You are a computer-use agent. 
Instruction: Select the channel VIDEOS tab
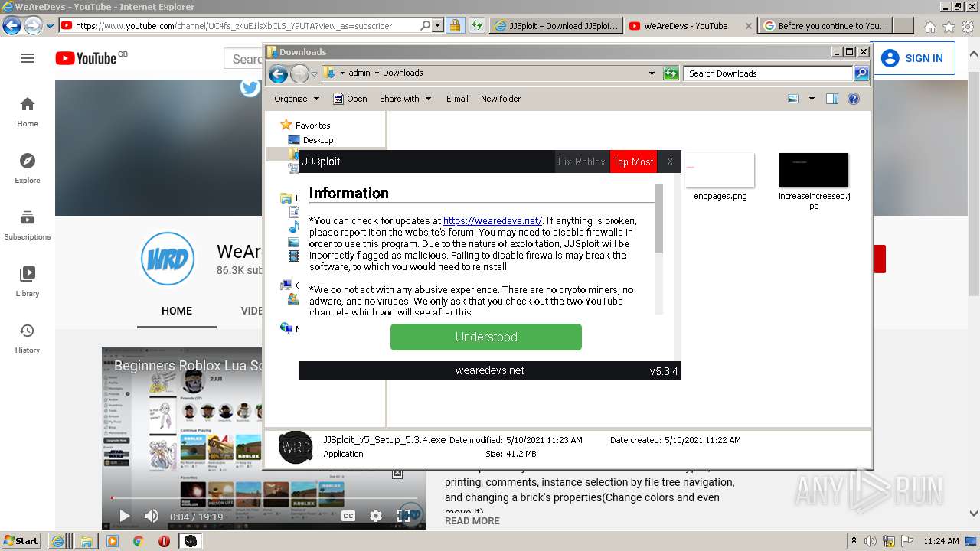pyautogui.click(x=252, y=311)
